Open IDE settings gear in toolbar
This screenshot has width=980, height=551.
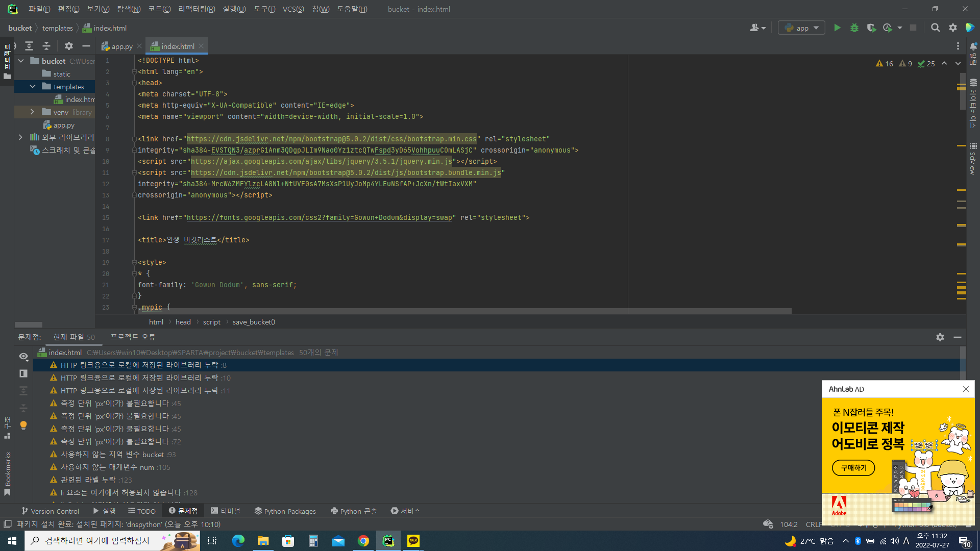[x=952, y=28]
